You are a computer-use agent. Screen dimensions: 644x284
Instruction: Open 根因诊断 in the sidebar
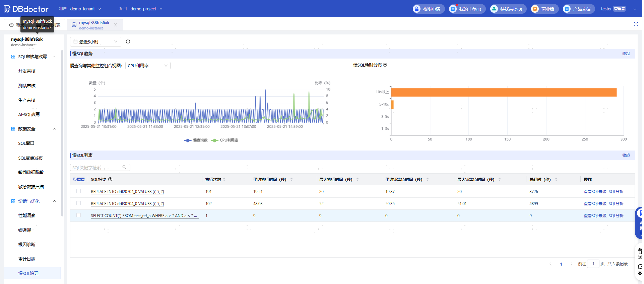tap(27, 245)
